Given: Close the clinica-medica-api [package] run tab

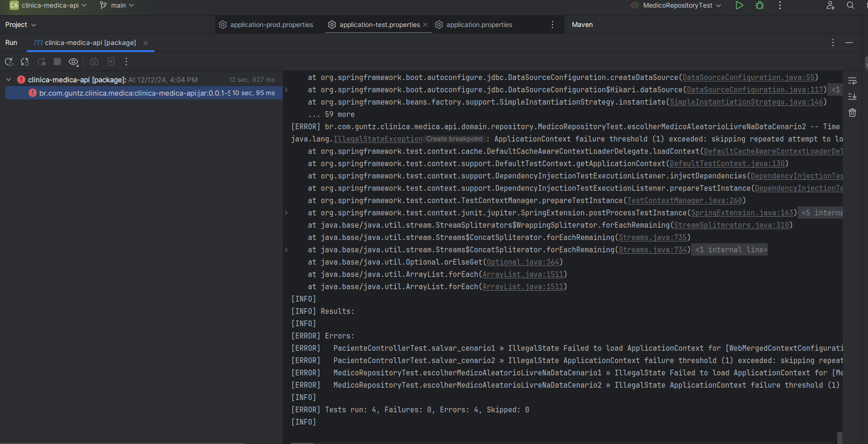Looking at the screenshot, I should tap(146, 43).
